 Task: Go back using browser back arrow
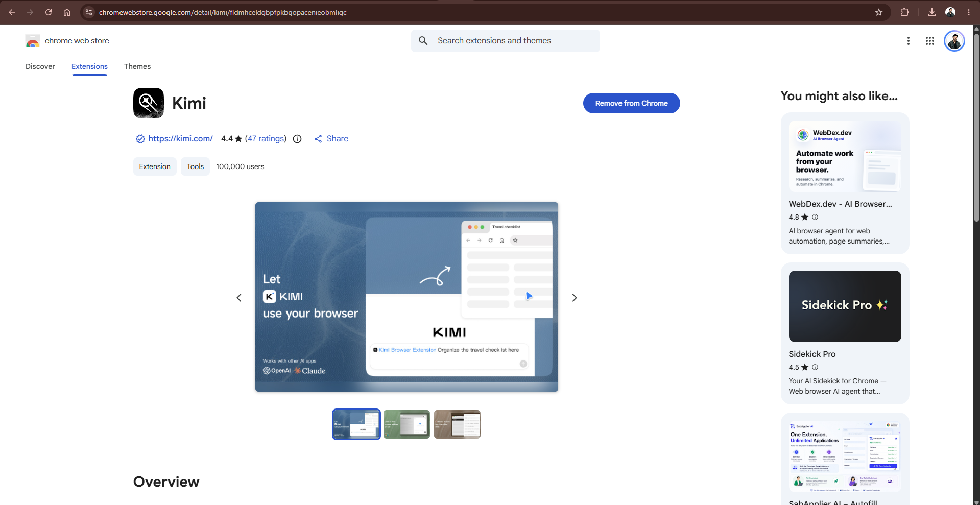click(12, 12)
